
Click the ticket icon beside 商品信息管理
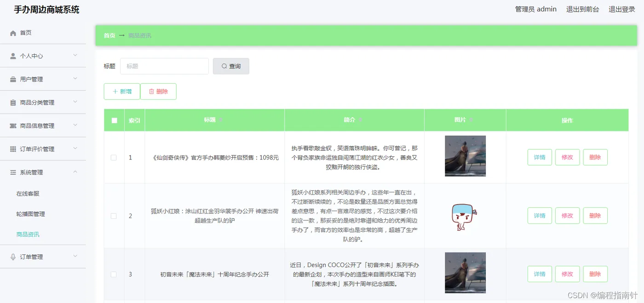click(13, 126)
